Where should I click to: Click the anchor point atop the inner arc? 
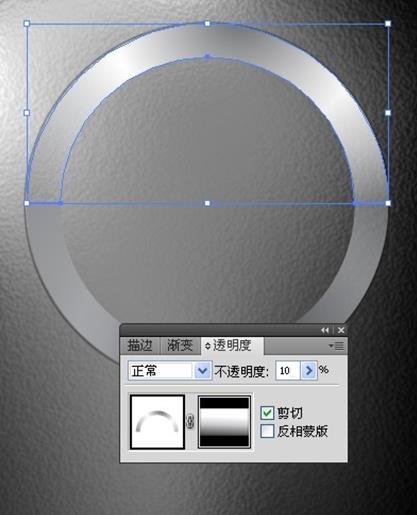coord(207,57)
